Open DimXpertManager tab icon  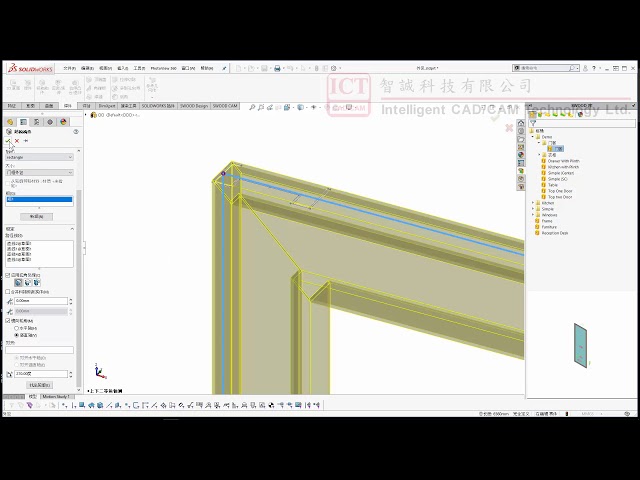pos(50,122)
